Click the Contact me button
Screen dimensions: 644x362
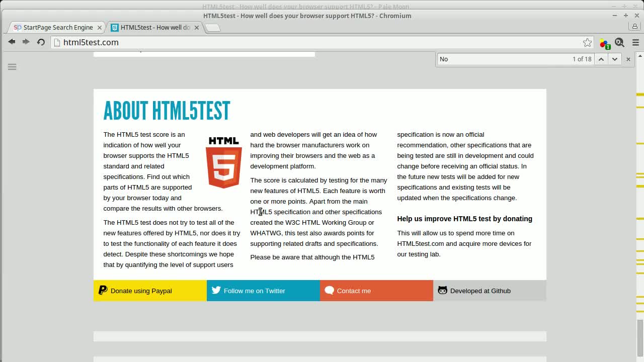tap(376, 291)
